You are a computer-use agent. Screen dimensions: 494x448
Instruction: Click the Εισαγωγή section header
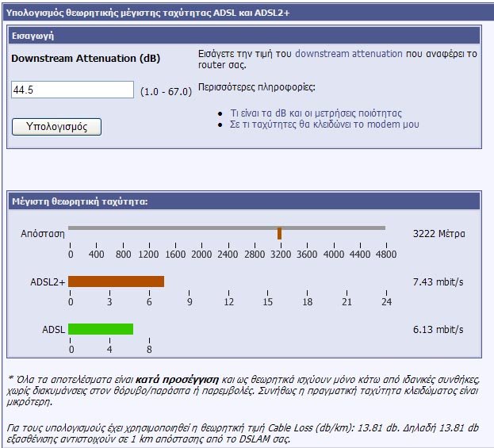click(244, 36)
